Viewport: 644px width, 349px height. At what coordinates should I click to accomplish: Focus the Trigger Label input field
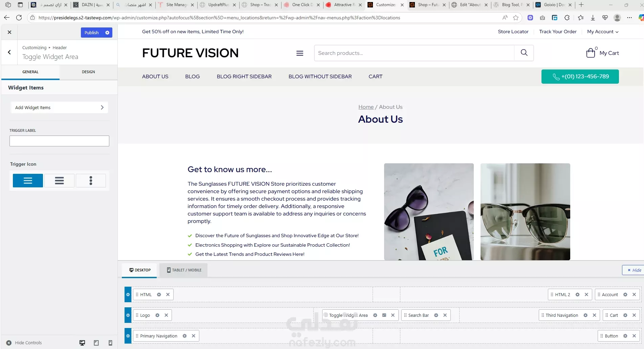coord(59,141)
